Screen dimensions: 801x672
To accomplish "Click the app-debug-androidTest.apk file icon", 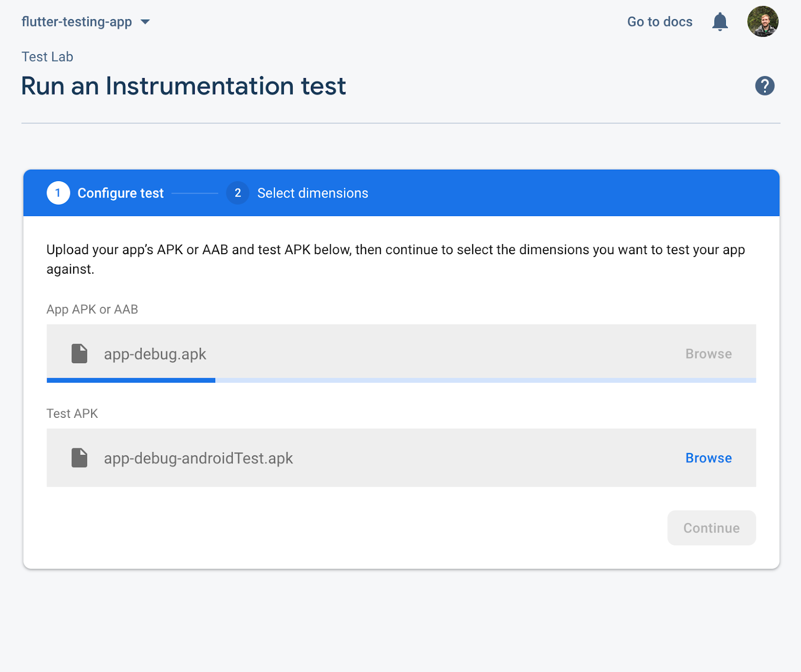I will (79, 458).
